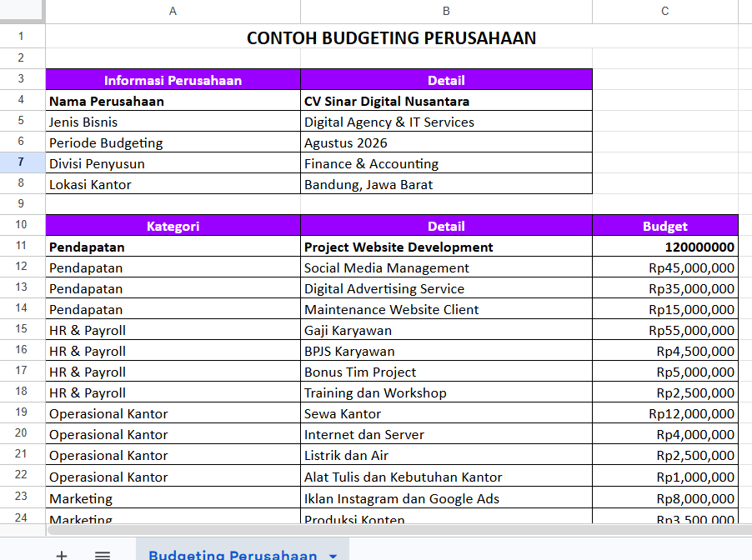Click the Rp8,000,000 cell
The width and height of the screenshot is (752, 560).
point(665,497)
